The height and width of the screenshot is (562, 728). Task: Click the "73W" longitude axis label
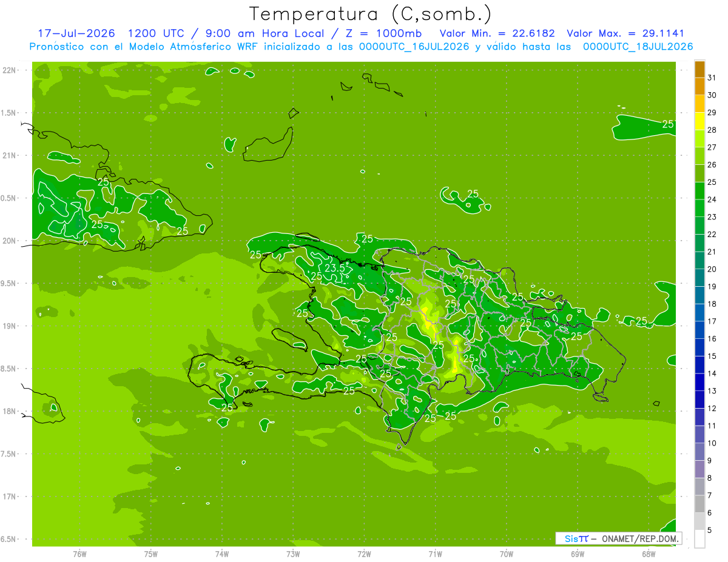(x=293, y=554)
